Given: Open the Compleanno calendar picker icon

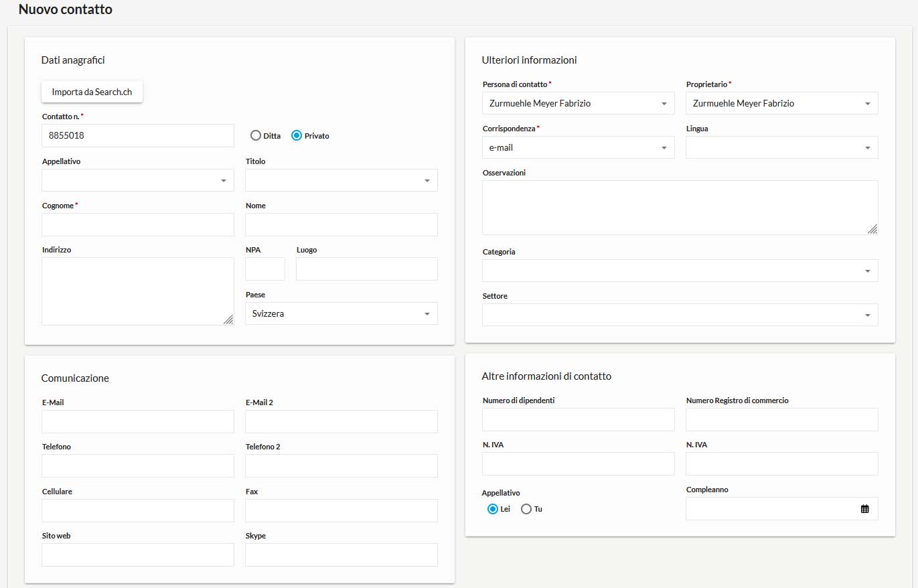Looking at the screenshot, I should [x=864, y=509].
